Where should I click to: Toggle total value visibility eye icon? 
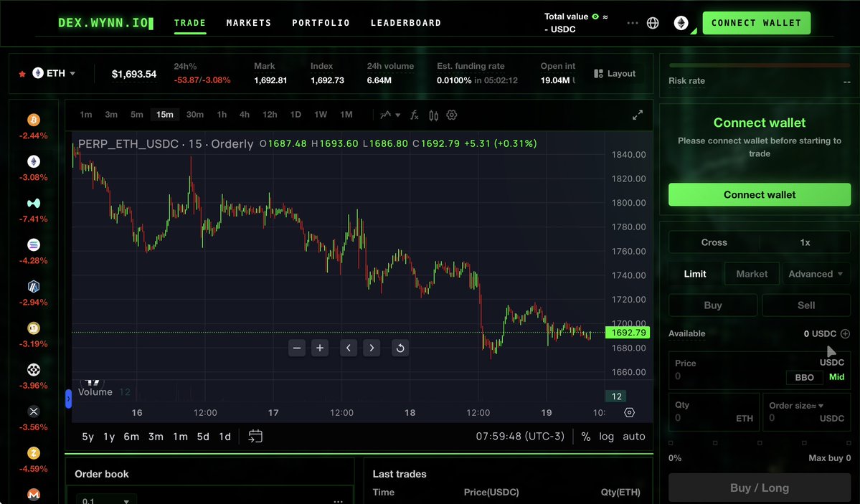click(595, 16)
